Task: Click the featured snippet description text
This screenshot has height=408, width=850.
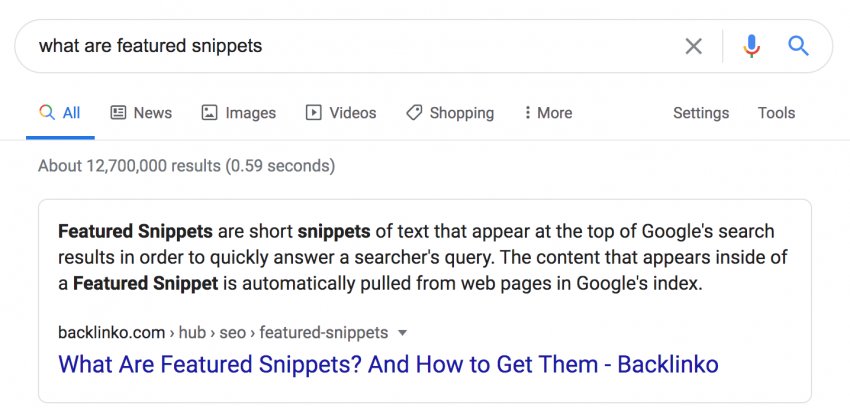Action: pos(415,257)
